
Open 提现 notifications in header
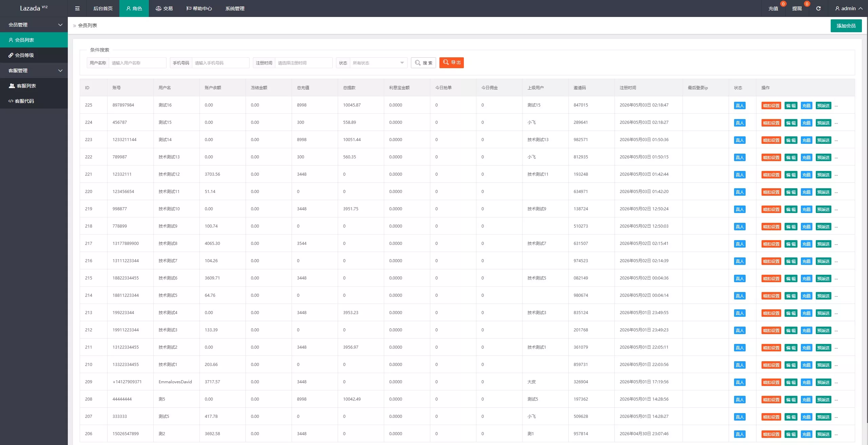(797, 8)
